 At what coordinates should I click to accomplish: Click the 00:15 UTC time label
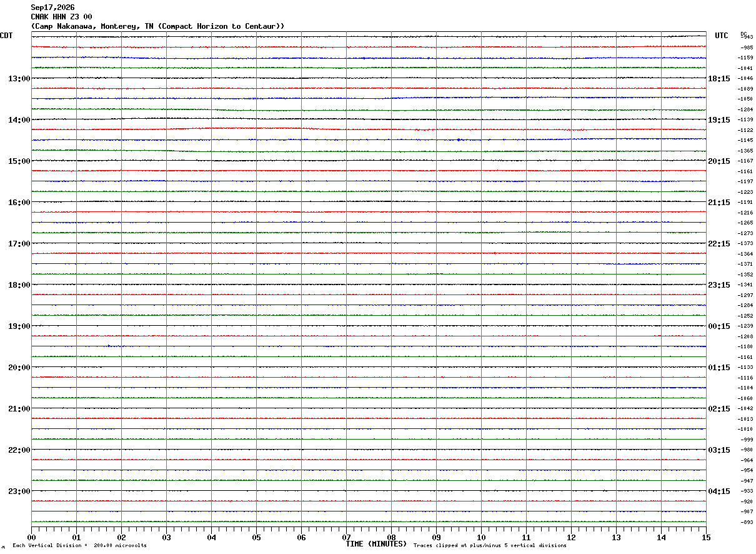tap(720, 326)
